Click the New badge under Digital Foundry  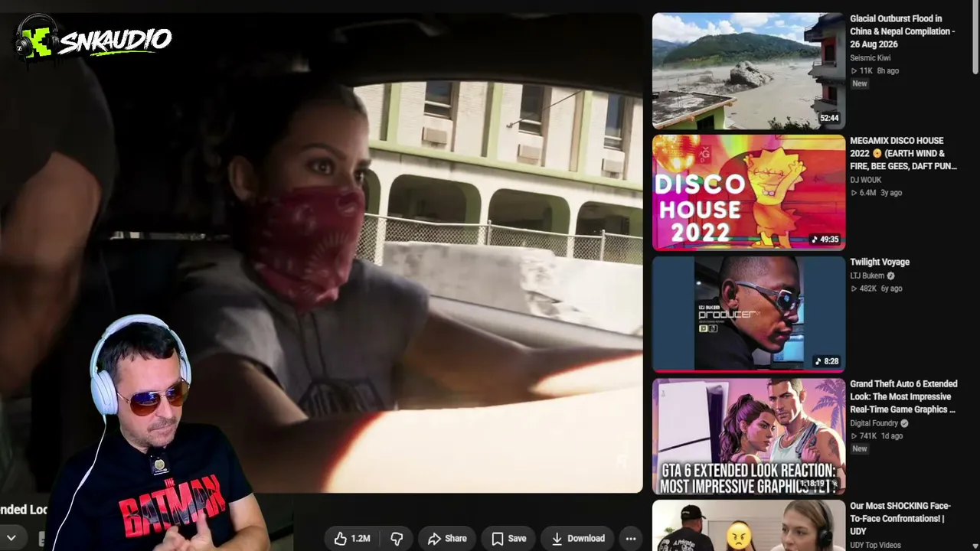pos(860,449)
